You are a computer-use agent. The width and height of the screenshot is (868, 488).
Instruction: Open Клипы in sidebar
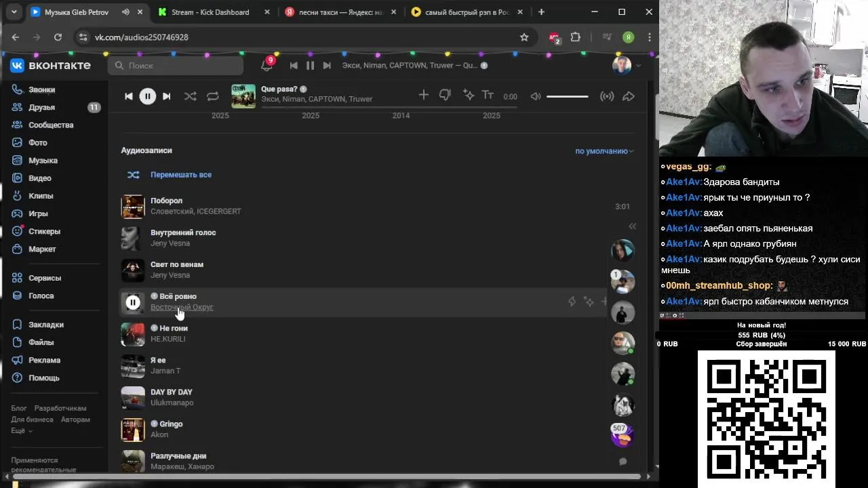point(41,196)
